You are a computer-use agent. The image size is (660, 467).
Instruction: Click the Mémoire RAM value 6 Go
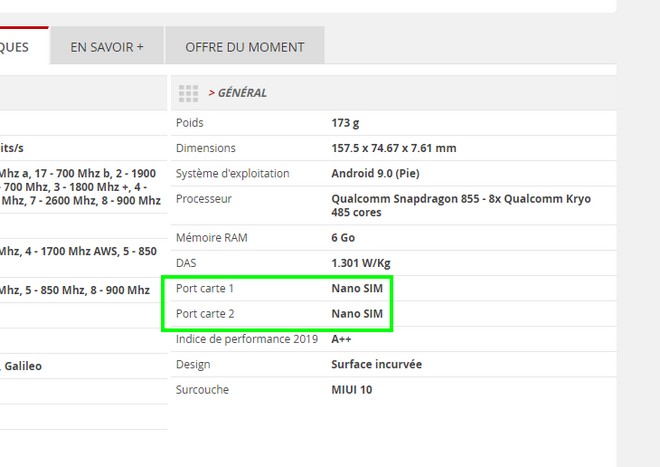tap(342, 238)
